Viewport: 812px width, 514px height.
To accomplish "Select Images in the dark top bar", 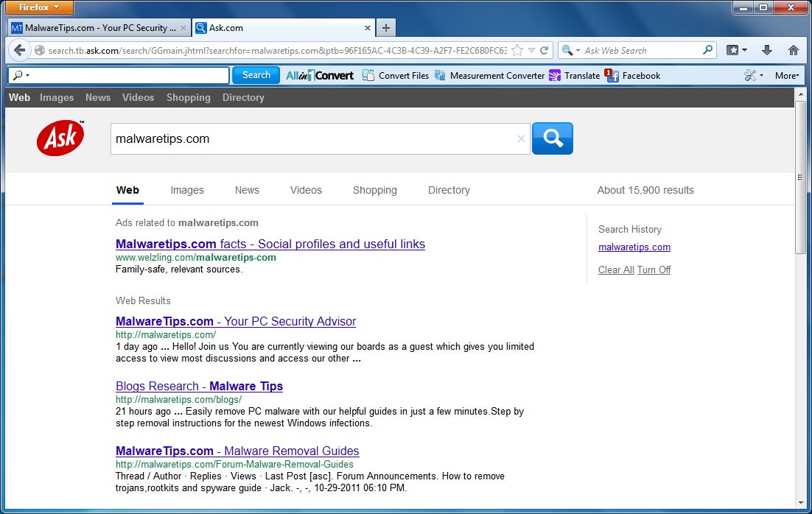I will (57, 97).
